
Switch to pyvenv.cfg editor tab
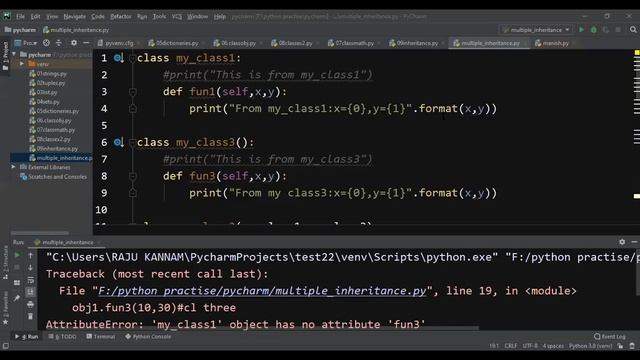[119, 43]
